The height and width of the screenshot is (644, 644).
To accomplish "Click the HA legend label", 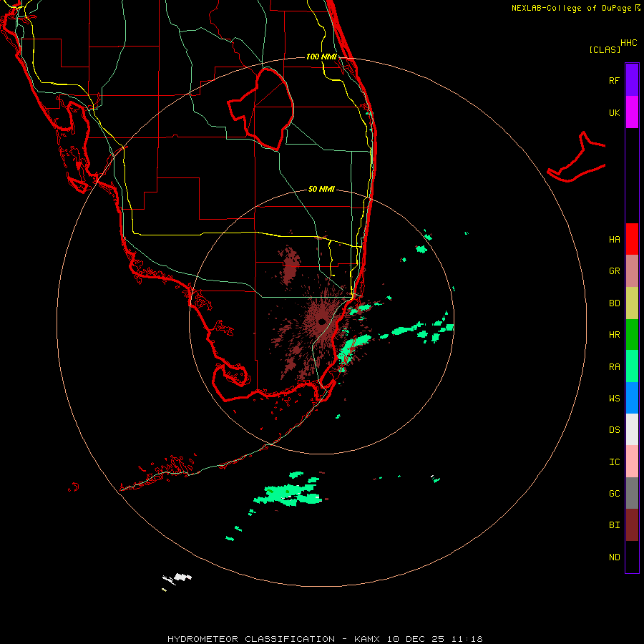I will pyautogui.click(x=614, y=239).
